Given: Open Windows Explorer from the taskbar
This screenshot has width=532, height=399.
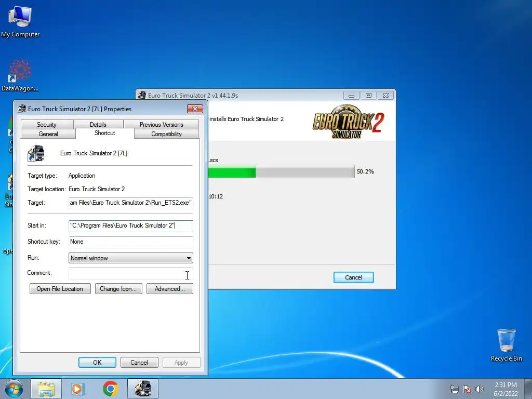Looking at the screenshot, I should [x=46, y=389].
